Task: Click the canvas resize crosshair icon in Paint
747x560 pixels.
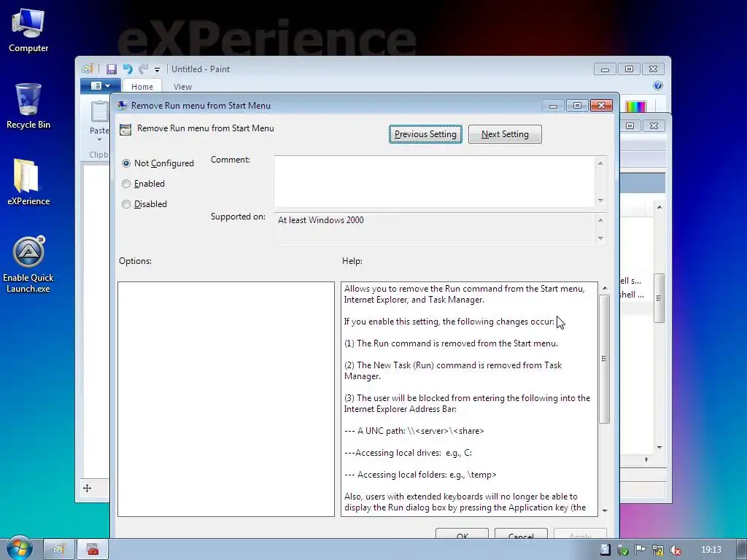Action: pyautogui.click(x=88, y=488)
